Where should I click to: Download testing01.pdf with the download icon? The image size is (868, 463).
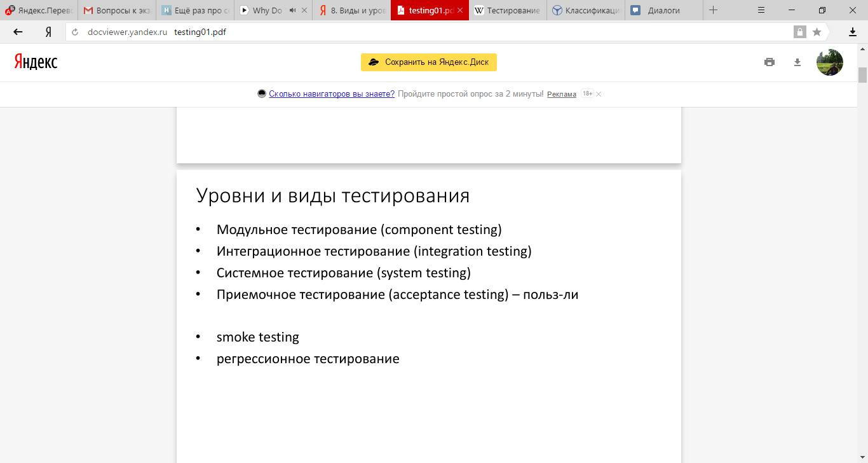point(797,62)
